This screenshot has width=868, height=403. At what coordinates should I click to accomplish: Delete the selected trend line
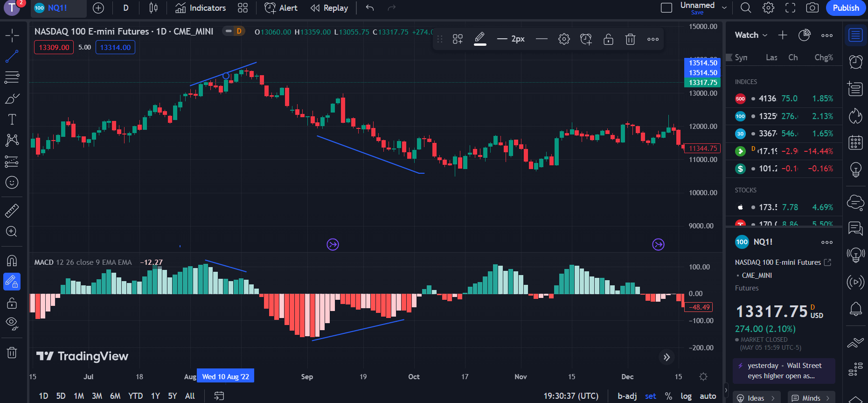point(630,39)
